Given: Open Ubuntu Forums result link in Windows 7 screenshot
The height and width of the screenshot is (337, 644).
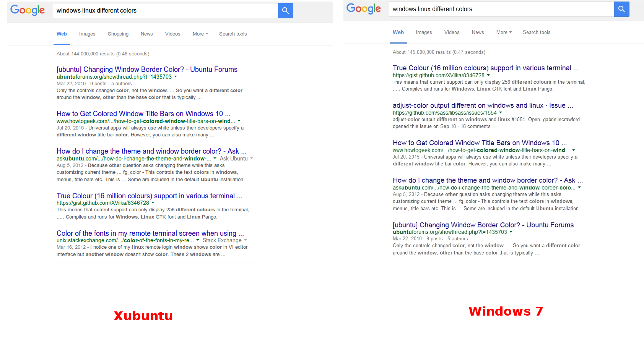Looking at the screenshot, I should pyautogui.click(x=483, y=225).
